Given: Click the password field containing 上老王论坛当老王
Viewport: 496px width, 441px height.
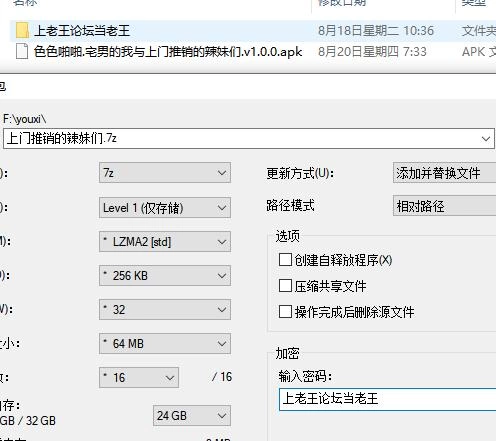Looking at the screenshot, I should [x=387, y=399].
